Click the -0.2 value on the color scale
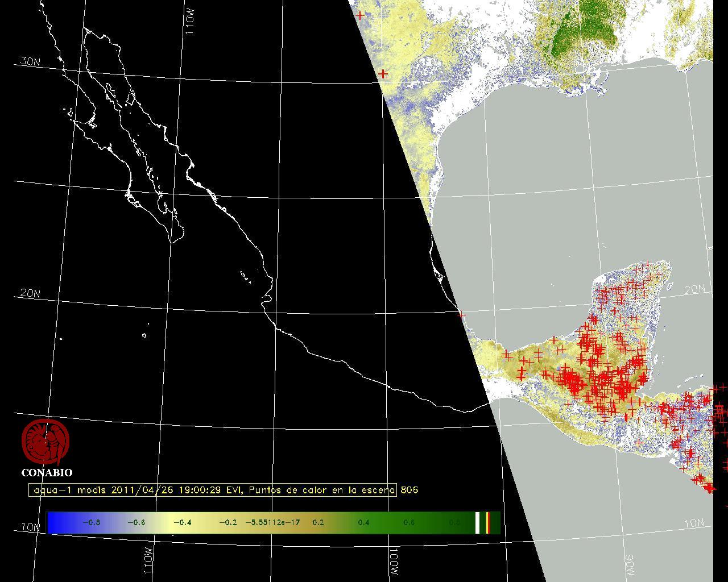Image resolution: width=728 pixels, height=582 pixels. point(227,522)
